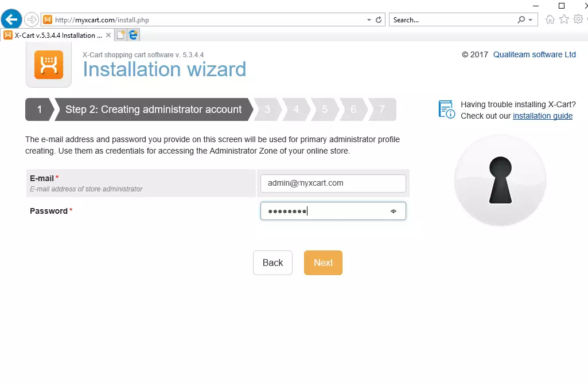
Task: Expand search provider dropdown arrow
Action: (530, 20)
